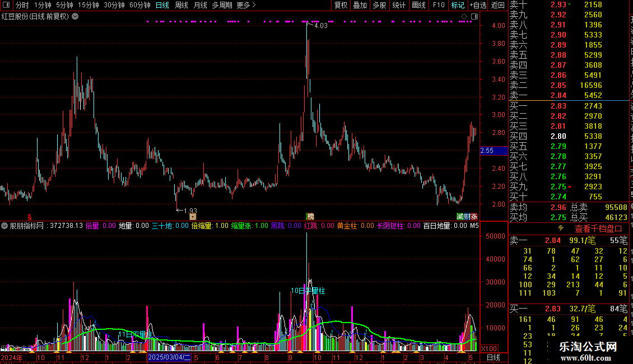Viewport: 633px width, 364px height.
Task: Switch to the 15分钟 period
Action: pos(89,5)
